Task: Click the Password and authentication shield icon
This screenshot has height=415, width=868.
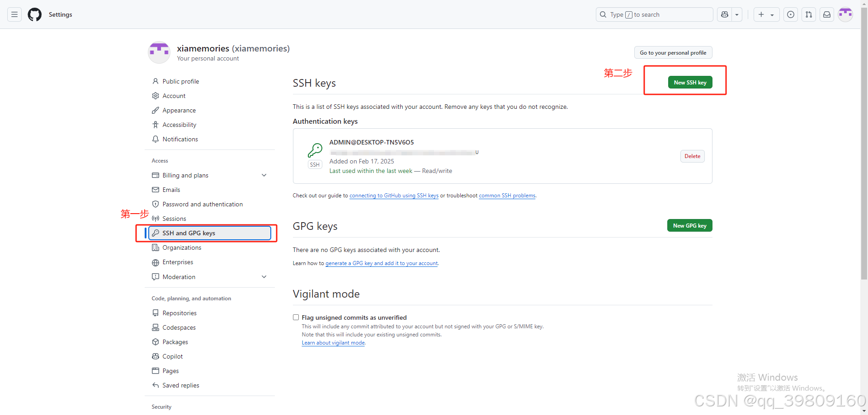Action: (x=156, y=204)
